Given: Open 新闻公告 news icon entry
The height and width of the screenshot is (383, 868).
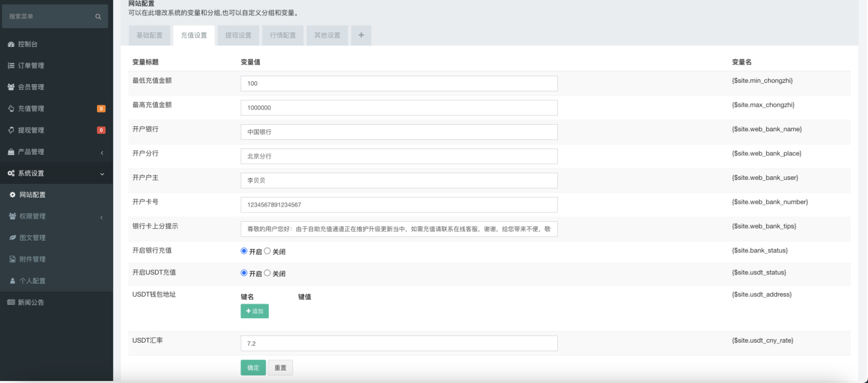Looking at the screenshot, I should (x=11, y=302).
